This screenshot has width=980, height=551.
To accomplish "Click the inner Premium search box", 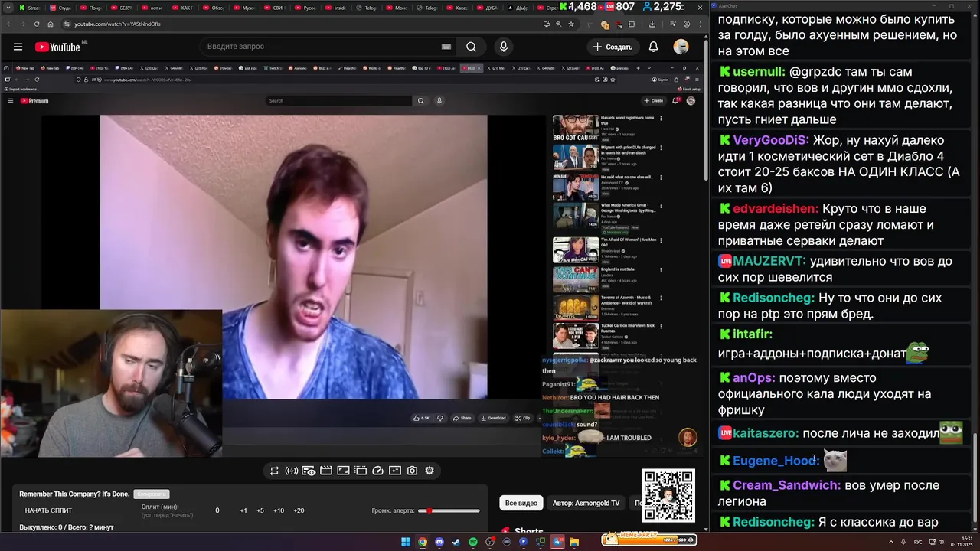I will tap(339, 101).
